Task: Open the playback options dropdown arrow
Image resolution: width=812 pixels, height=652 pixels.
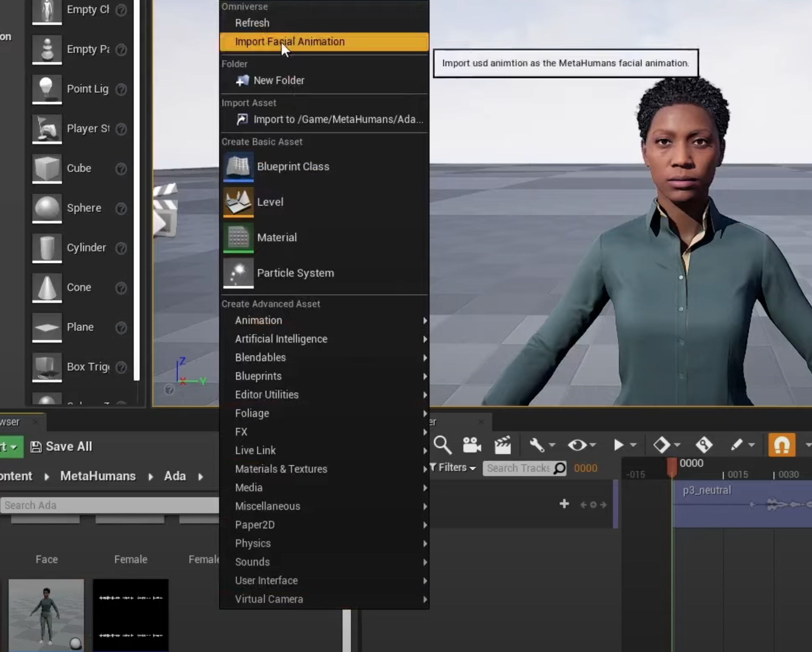Action: pyautogui.click(x=634, y=445)
